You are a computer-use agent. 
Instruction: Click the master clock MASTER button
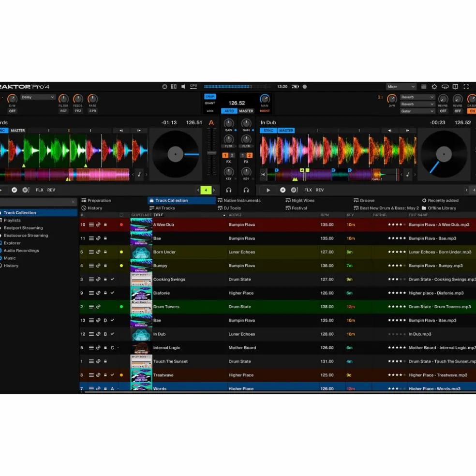246,111
